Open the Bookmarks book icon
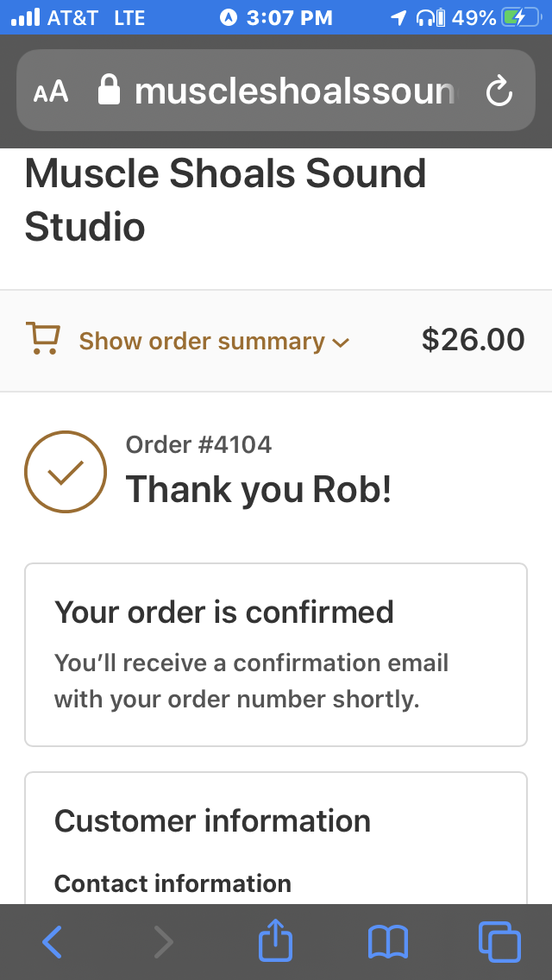This screenshot has height=980, width=552. pos(387,943)
